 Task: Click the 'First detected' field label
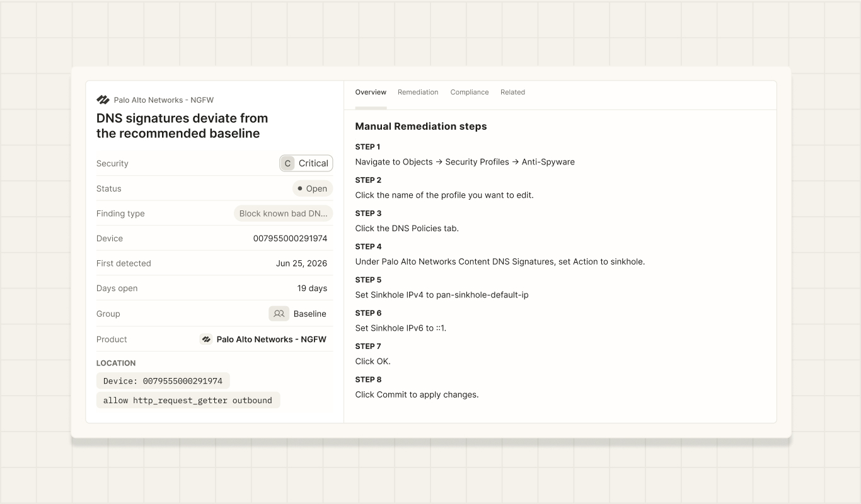click(124, 263)
